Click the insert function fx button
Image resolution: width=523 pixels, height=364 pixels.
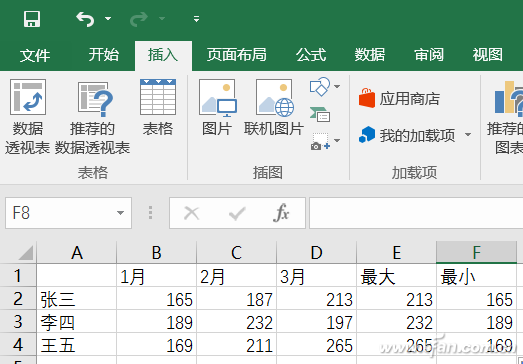281,213
